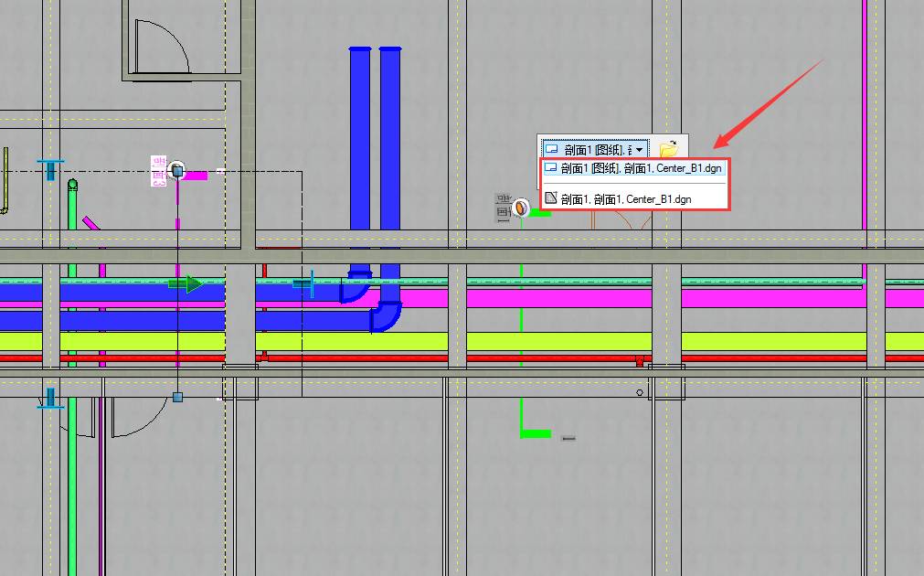The width and height of the screenshot is (924, 576).
Task: Click the green direction arrow on section line
Action: 187,284
